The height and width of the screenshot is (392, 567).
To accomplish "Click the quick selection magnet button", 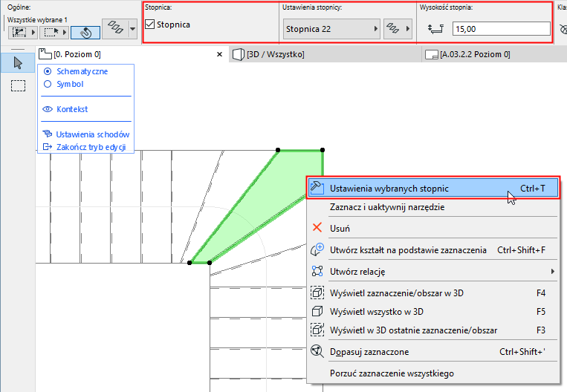I will [85, 33].
